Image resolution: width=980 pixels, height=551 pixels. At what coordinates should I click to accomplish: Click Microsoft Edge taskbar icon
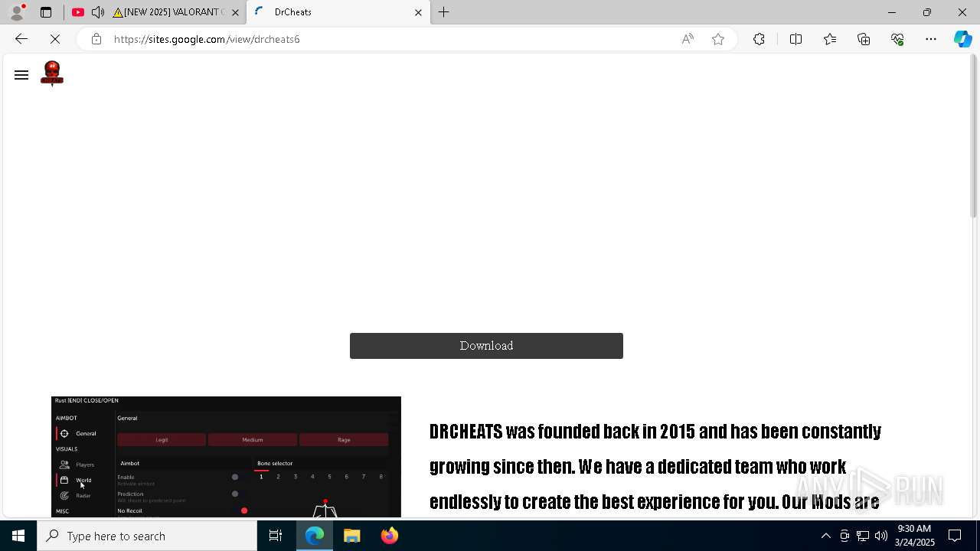(315, 536)
